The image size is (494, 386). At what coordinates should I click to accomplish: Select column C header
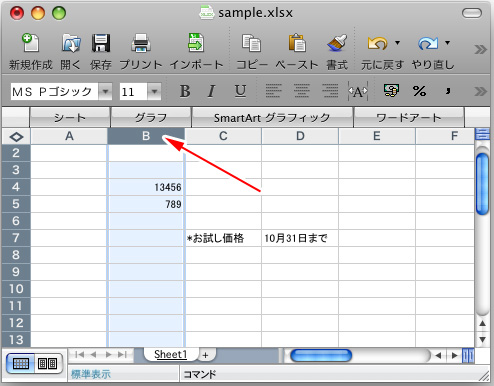223,136
